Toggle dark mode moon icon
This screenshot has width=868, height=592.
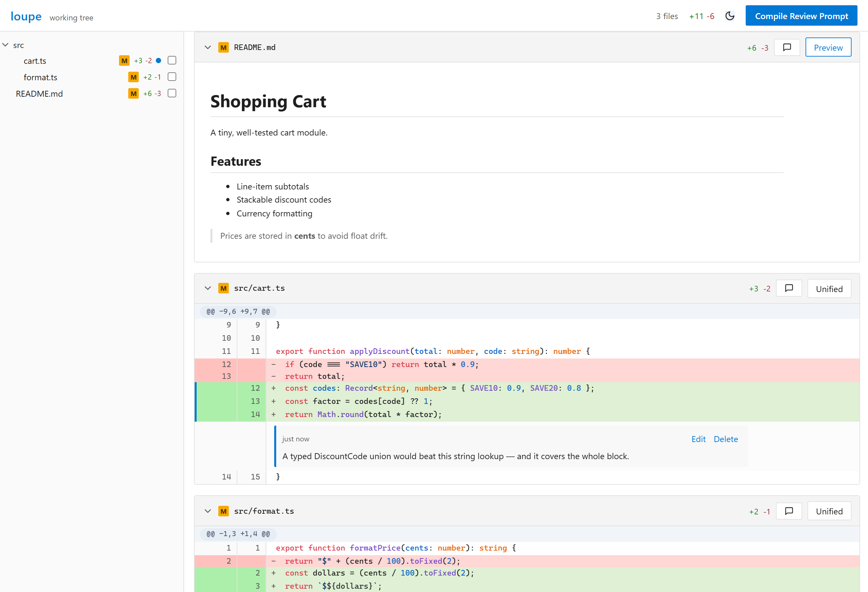coord(730,16)
